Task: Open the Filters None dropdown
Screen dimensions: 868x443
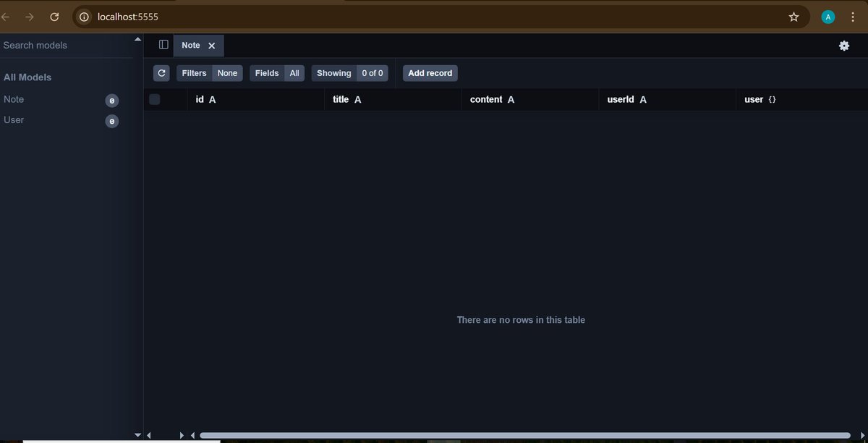Action: (210, 73)
